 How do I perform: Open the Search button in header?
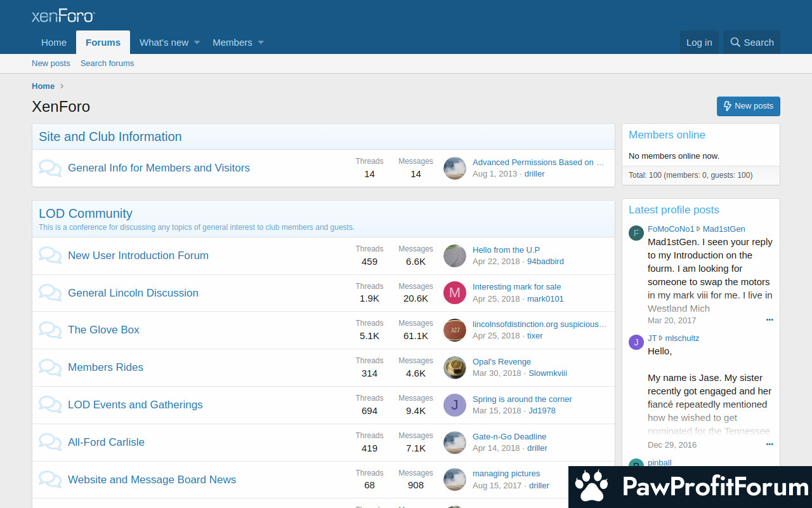[x=752, y=43]
